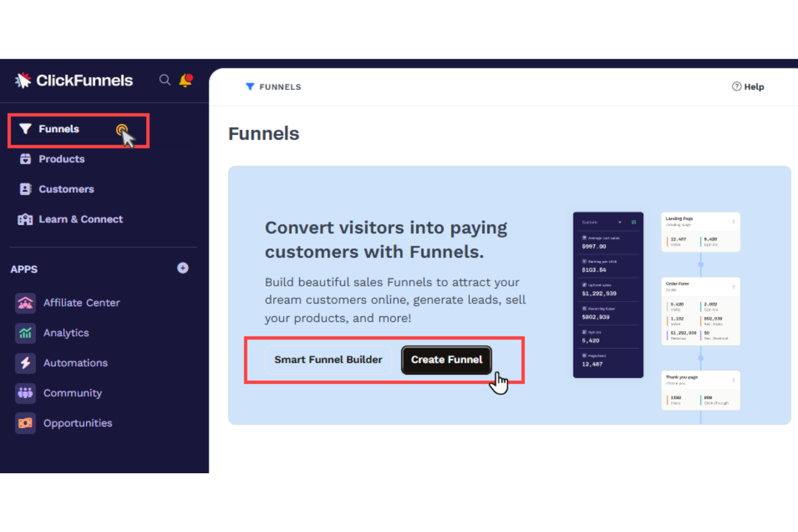This screenshot has height=532, width=798.
Task: Open the Community people icon
Action: coord(25,393)
